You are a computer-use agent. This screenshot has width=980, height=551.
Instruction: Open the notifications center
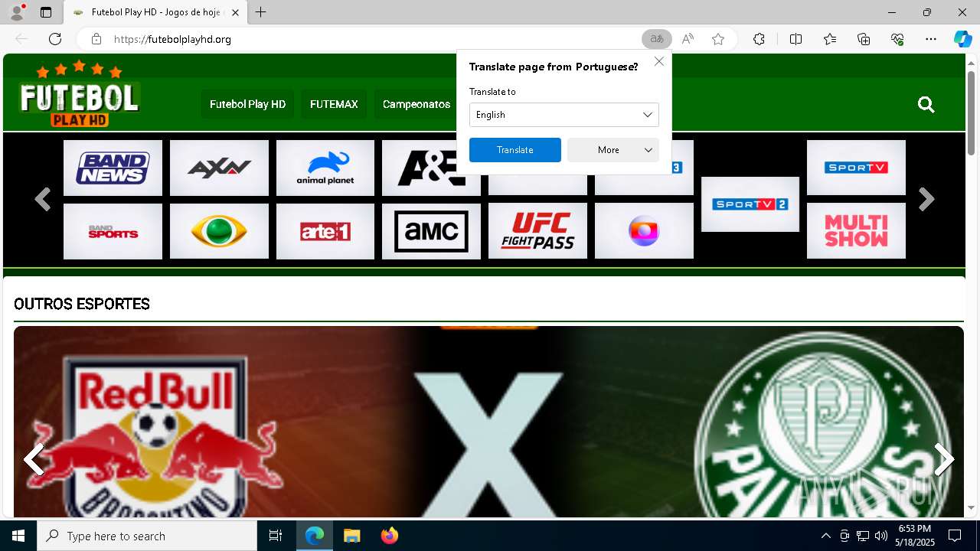955,536
